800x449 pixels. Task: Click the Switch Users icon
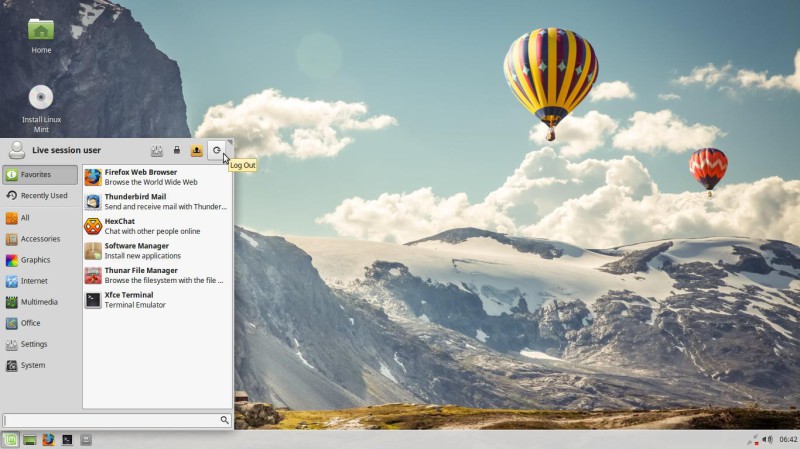(x=196, y=151)
